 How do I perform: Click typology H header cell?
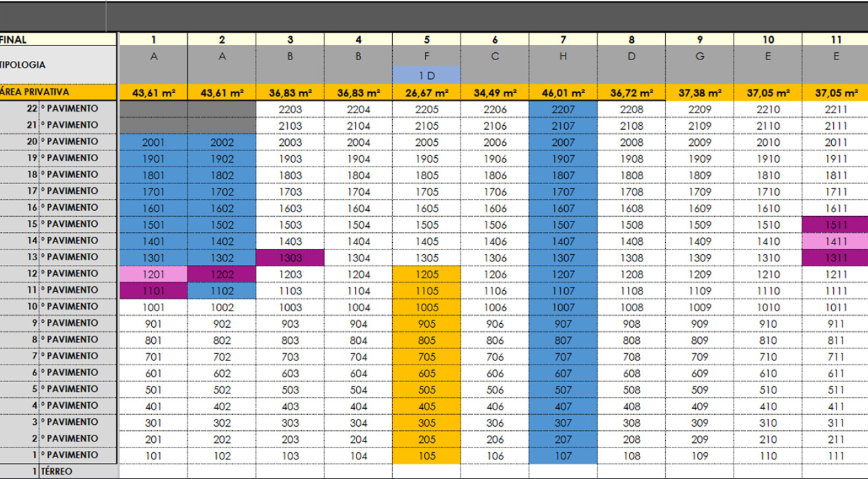[563, 58]
